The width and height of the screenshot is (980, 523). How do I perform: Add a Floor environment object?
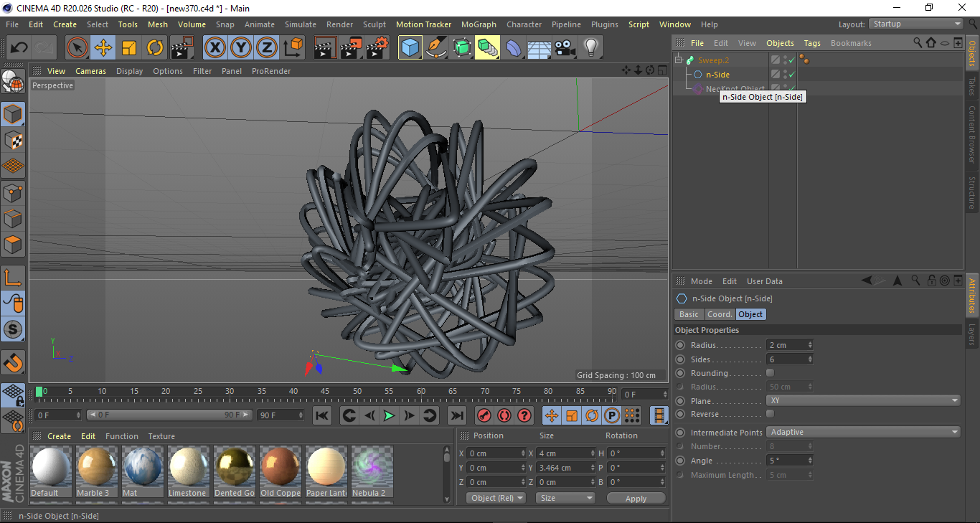pyautogui.click(x=539, y=48)
